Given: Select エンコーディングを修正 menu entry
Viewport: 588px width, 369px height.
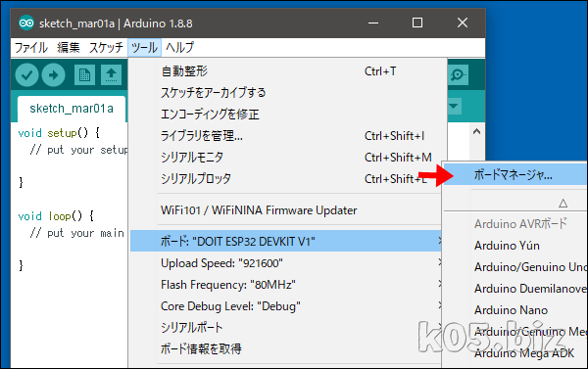Looking at the screenshot, I should coord(288,115).
